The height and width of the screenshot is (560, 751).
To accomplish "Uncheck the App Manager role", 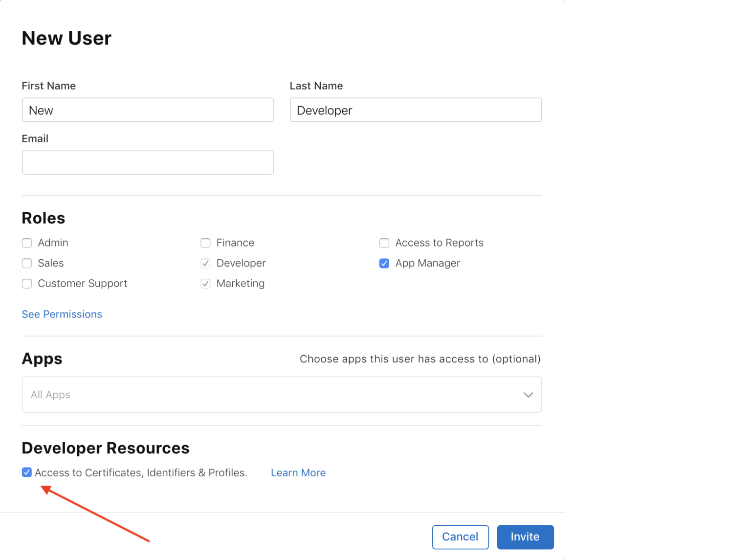I will tap(384, 263).
